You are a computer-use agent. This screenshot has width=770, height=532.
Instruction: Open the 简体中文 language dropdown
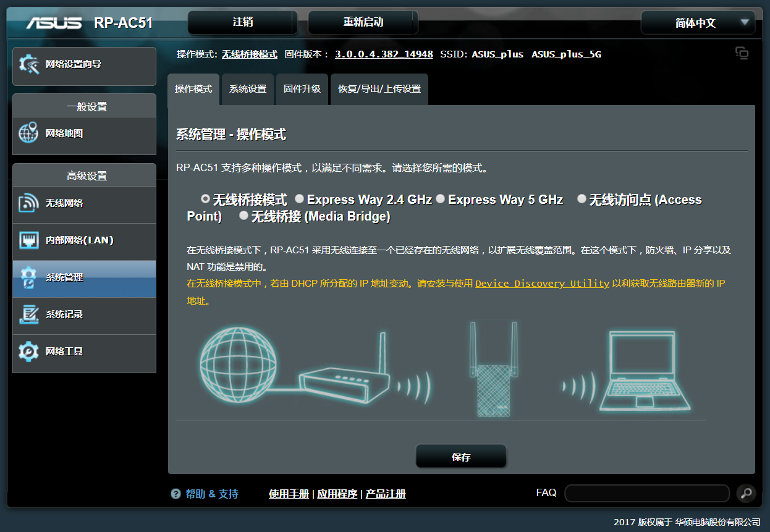click(x=698, y=23)
